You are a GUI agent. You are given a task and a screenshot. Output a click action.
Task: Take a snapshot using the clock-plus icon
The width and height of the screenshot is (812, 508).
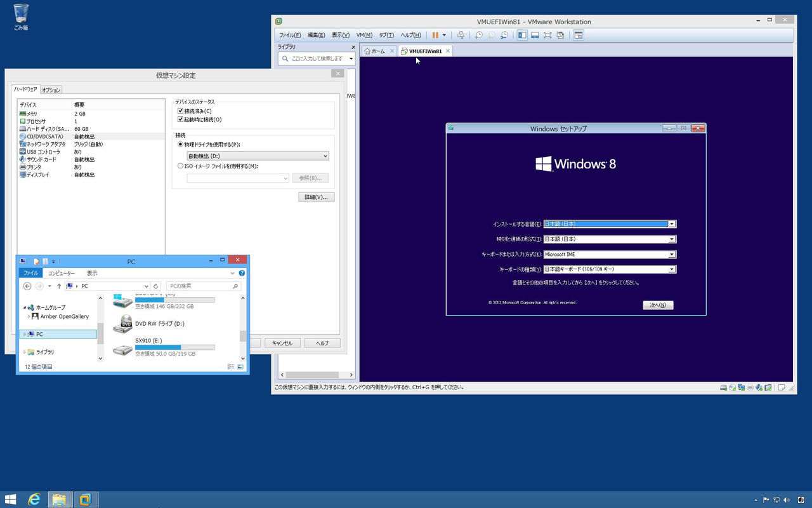pos(479,35)
